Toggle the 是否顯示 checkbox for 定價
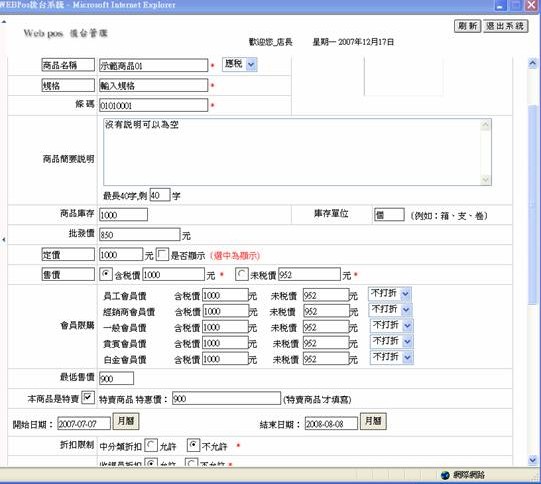This screenshot has width=541, height=484. [x=162, y=255]
